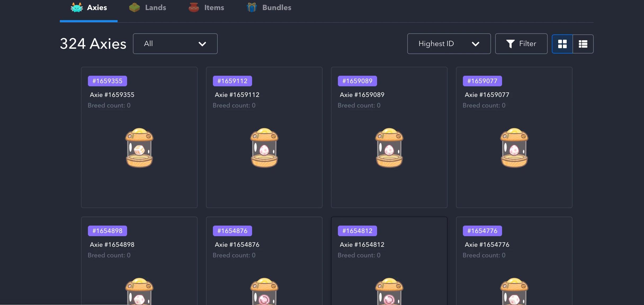Image resolution: width=644 pixels, height=305 pixels.
Task: Click Breed count text under Axie #1654898
Action: (109, 255)
